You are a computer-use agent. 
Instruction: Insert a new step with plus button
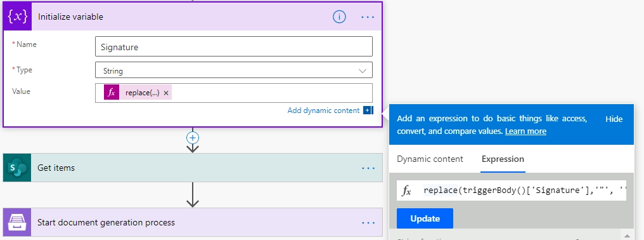(x=193, y=138)
